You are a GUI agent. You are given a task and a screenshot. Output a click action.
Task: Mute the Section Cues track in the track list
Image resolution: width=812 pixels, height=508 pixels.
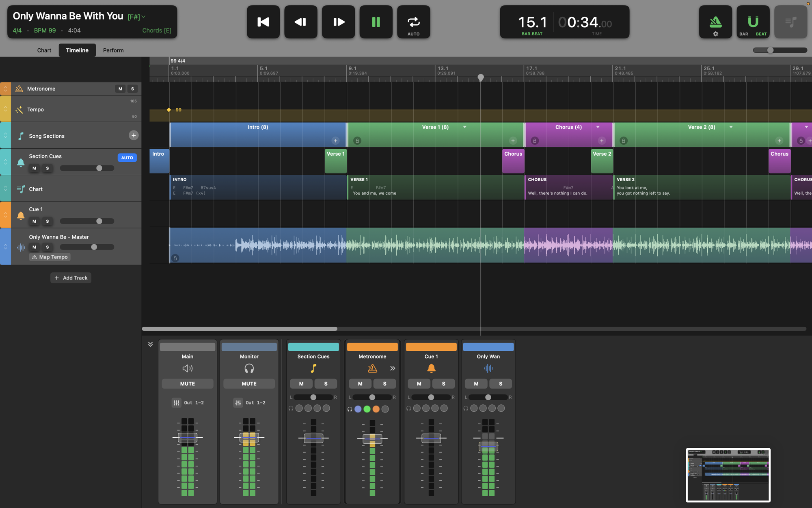tap(34, 168)
